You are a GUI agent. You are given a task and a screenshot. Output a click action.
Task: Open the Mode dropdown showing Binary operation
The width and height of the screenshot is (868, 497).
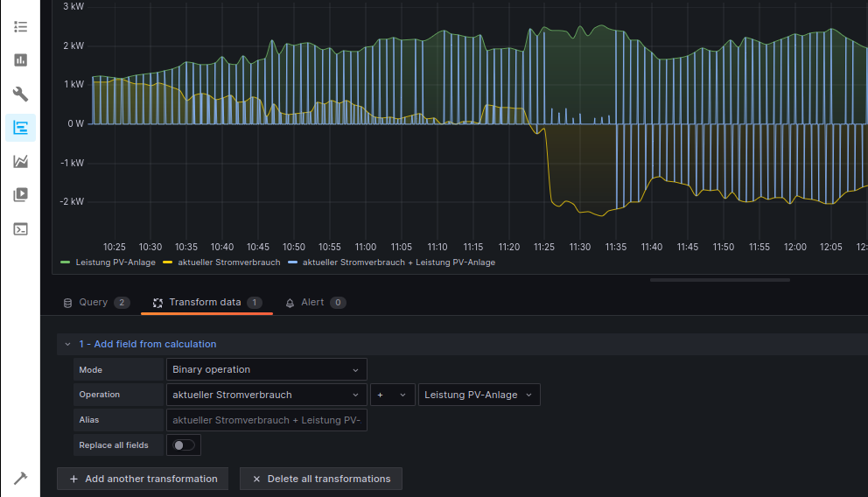(x=266, y=370)
